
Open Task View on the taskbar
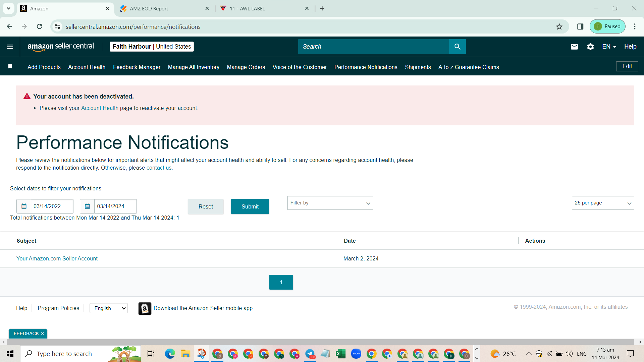(x=151, y=354)
